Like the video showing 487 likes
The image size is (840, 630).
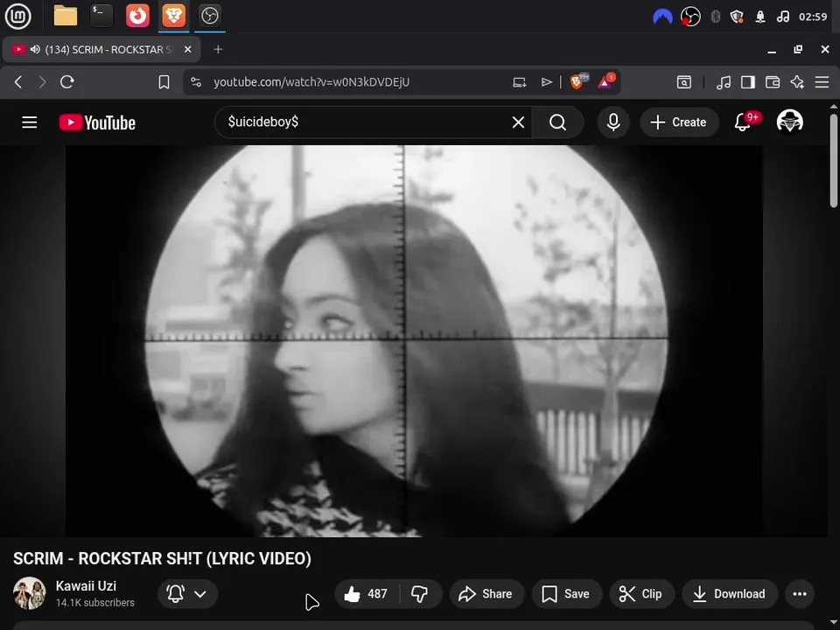point(367,593)
